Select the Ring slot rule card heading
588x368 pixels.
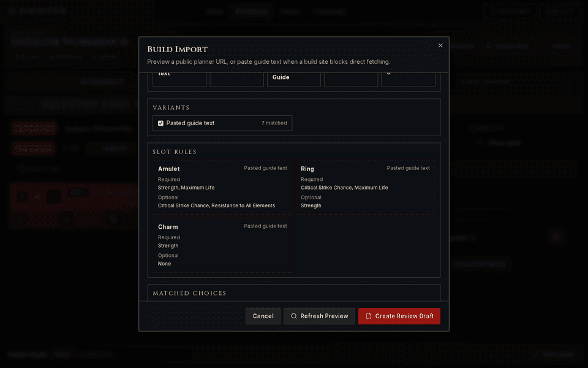pos(307,169)
